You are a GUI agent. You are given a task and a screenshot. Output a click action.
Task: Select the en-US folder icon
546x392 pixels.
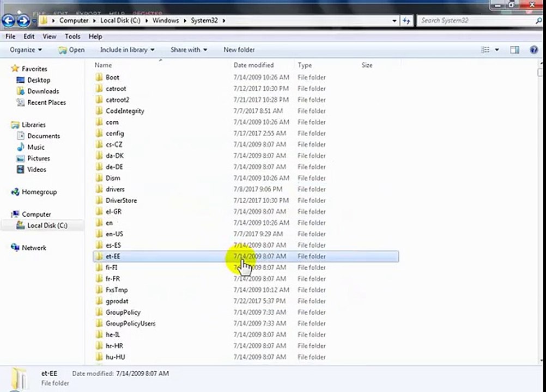[99, 234]
